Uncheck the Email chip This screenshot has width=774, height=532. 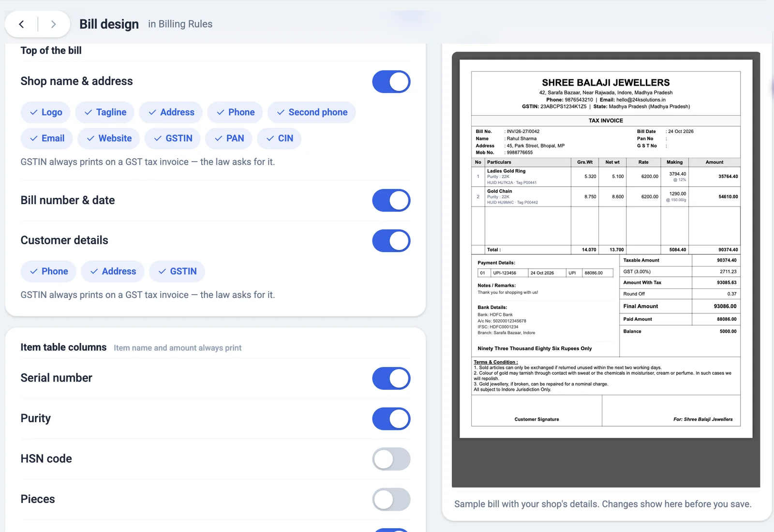46,138
